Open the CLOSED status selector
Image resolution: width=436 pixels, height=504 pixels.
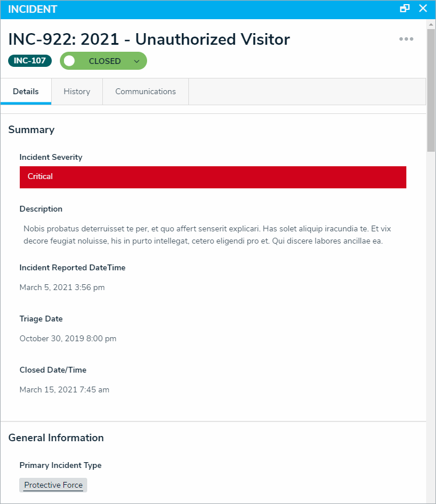coord(103,61)
